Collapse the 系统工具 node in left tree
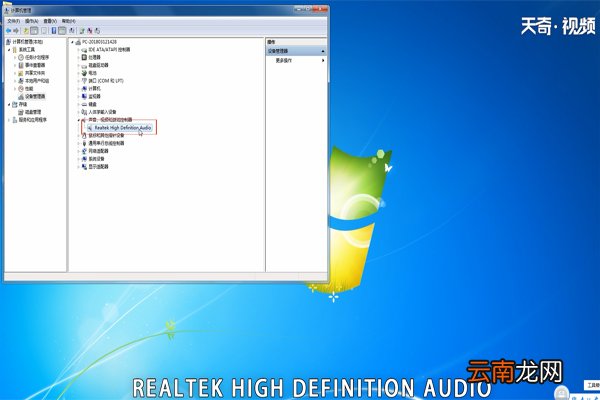This screenshot has width=600, height=400. tap(9, 50)
